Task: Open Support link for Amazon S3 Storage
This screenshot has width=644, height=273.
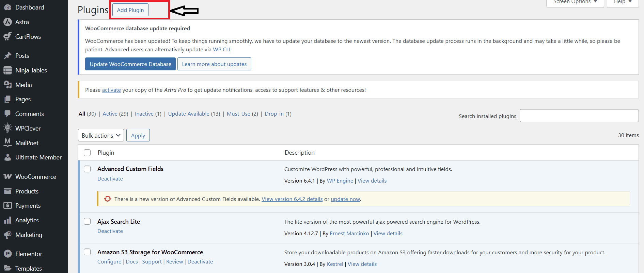Action: (152, 261)
